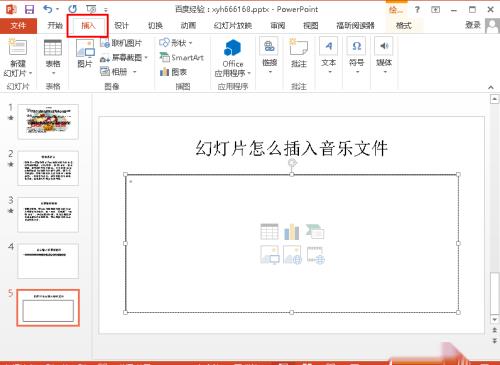Select slide 4 thumbnail

click(x=48, y=261)
